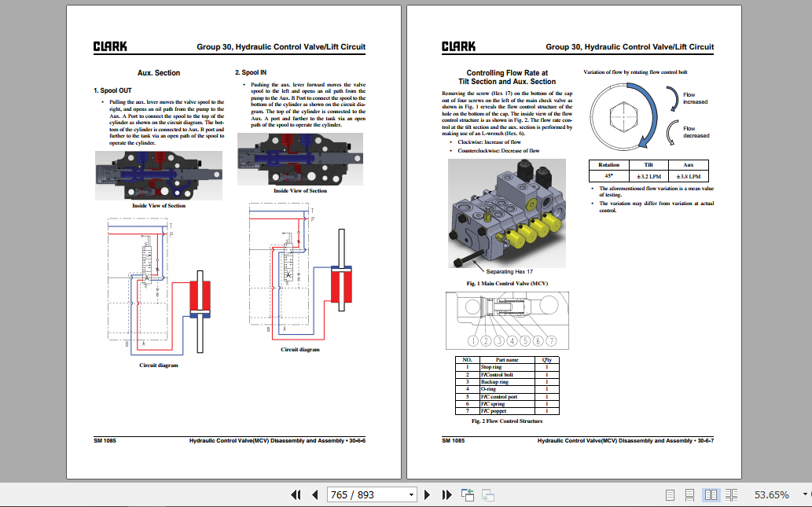The image size is (812, 507).
Task: Return to the previous view
Action: (467, 494)
